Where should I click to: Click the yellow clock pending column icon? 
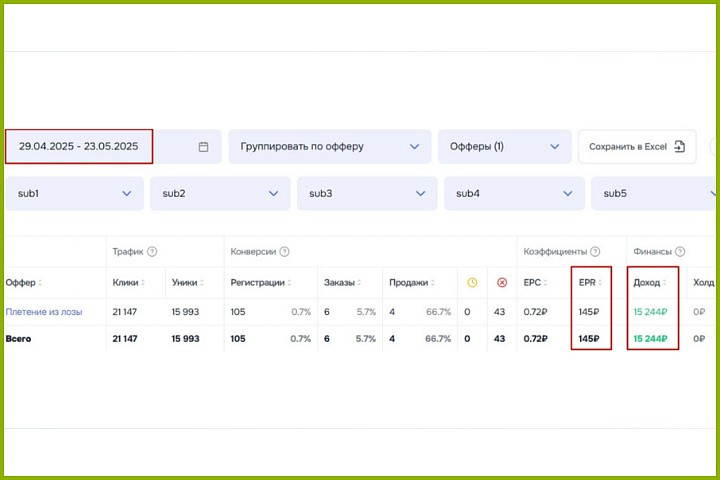pyautogui.click(x=472, y=283)
